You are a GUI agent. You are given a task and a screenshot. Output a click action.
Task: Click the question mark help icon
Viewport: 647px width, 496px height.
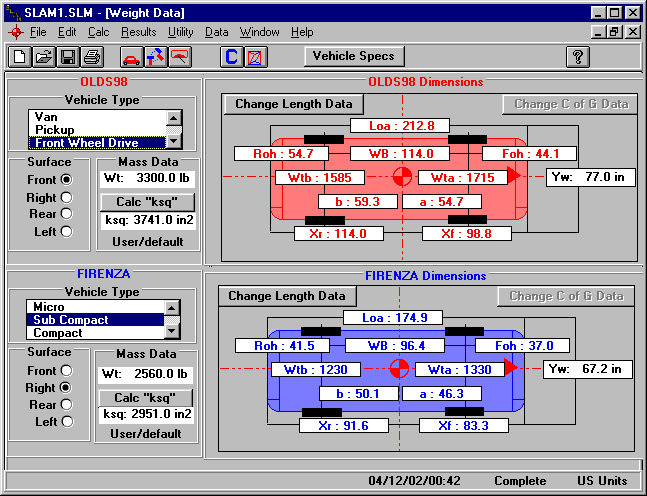[578, 57]
